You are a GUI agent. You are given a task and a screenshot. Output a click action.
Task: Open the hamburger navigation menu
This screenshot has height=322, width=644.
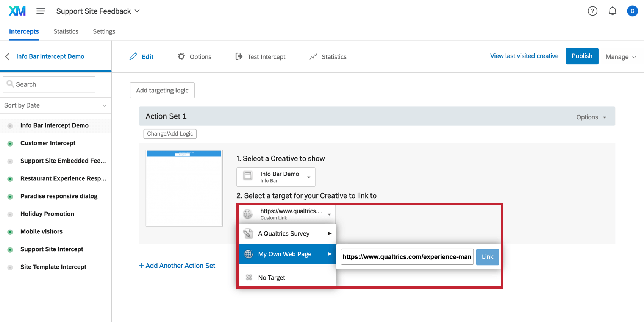(41, 11)
